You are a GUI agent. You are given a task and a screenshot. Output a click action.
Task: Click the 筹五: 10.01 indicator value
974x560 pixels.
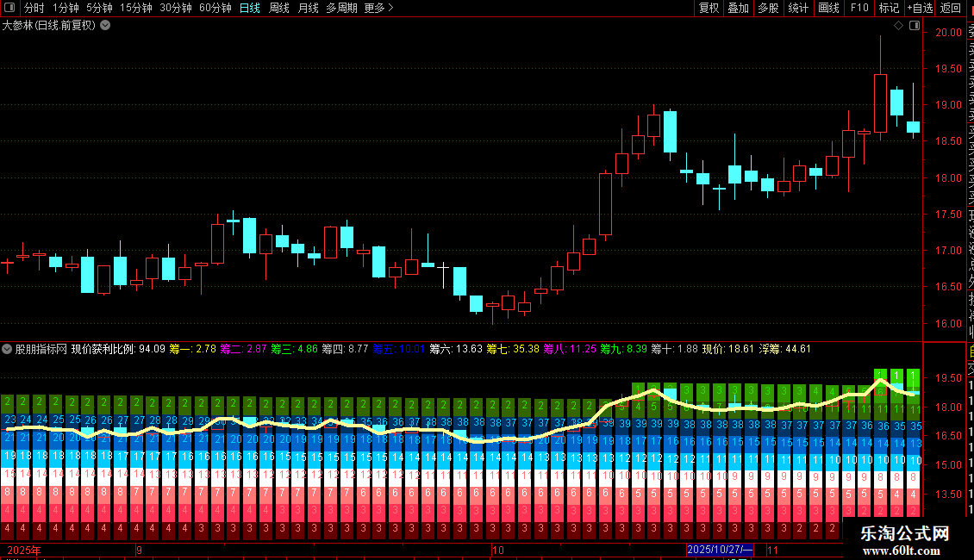click(398, 349)
